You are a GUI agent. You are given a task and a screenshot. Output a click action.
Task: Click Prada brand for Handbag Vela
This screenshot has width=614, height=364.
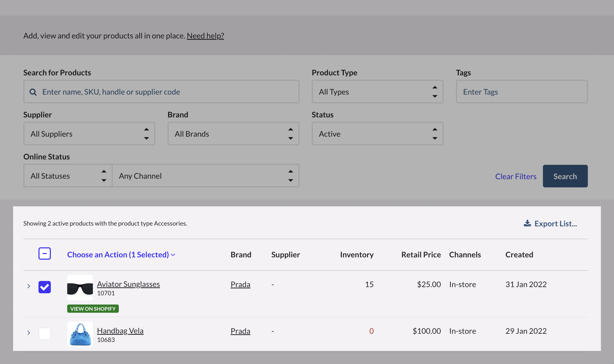click(x=240, y=331)
